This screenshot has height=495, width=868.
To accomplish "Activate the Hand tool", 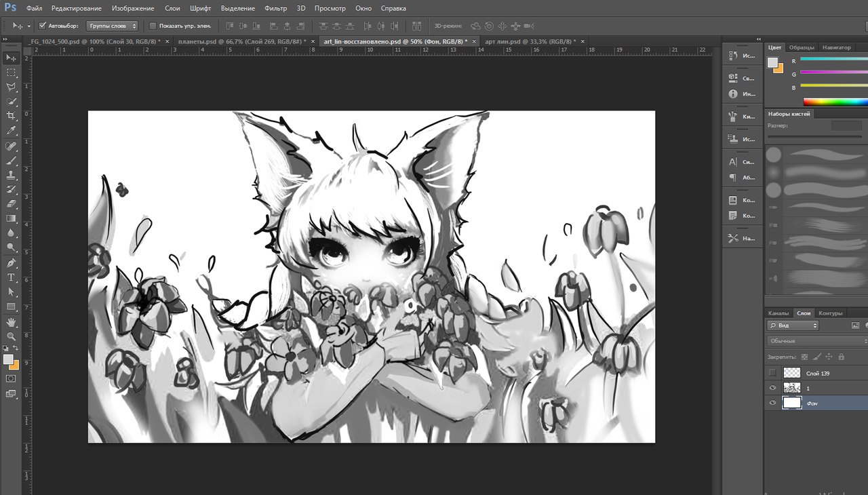I will [11, 321].
